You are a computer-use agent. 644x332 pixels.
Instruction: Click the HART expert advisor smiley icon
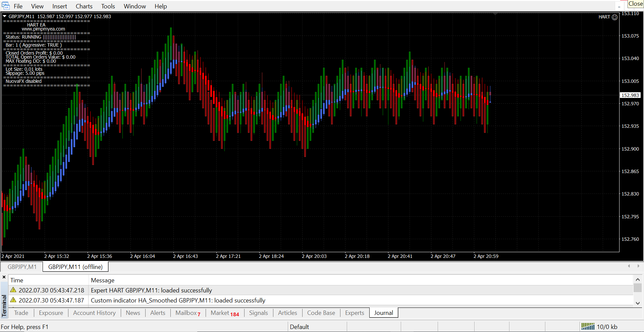[x=614, y=17]
